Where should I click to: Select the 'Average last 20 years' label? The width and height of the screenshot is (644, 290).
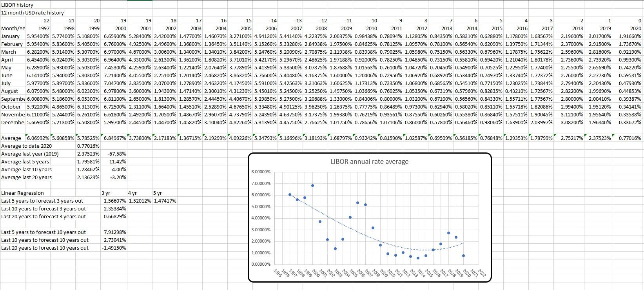(26, 177)
